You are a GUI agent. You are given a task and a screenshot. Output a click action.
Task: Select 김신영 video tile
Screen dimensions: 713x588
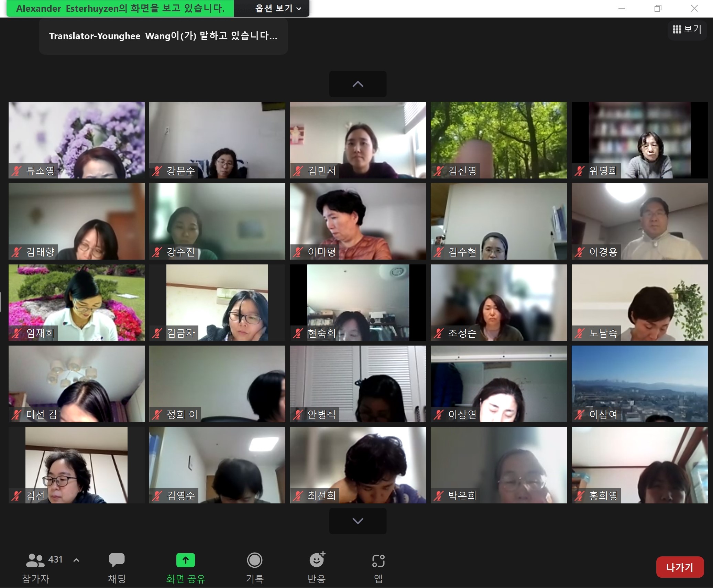coord(499,140)
